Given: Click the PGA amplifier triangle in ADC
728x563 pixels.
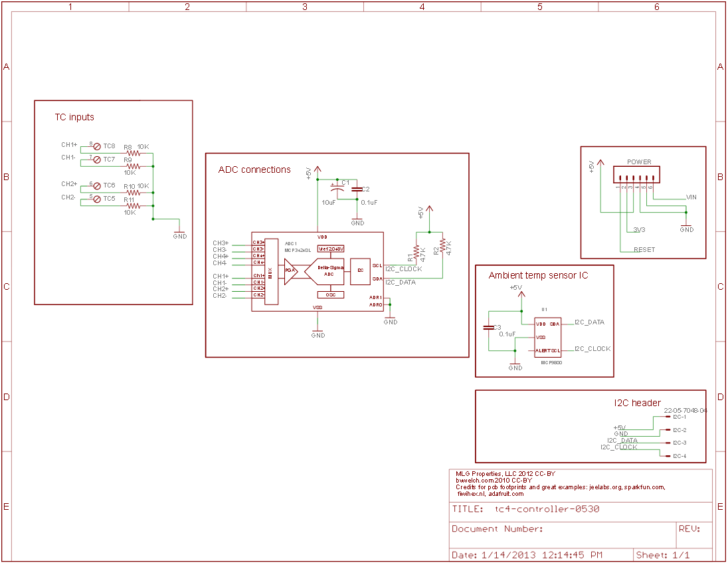Looking at the screenshot, I should click(291, 271).
